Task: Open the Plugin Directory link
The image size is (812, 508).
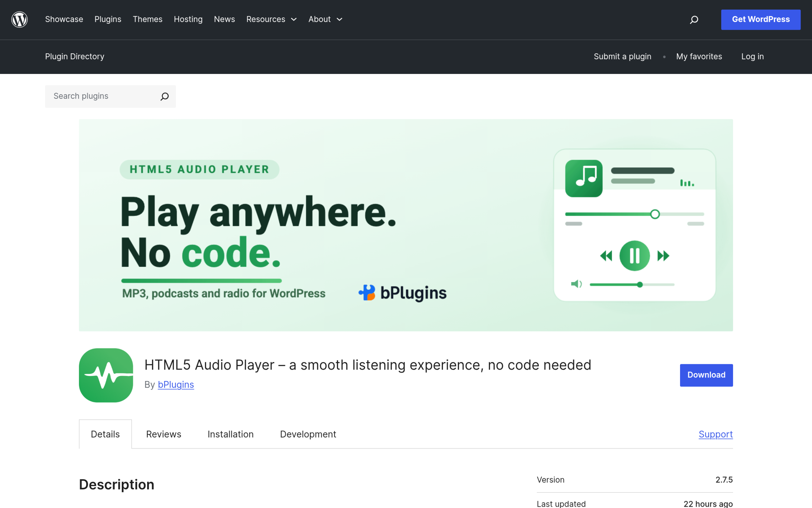Action: point(75,57)
